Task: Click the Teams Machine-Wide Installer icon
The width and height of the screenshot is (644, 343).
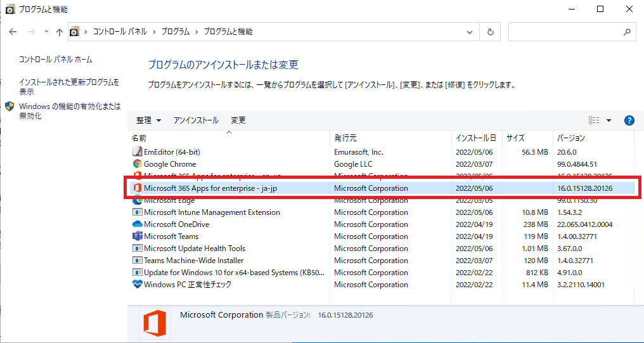Action: coord(137,261)
